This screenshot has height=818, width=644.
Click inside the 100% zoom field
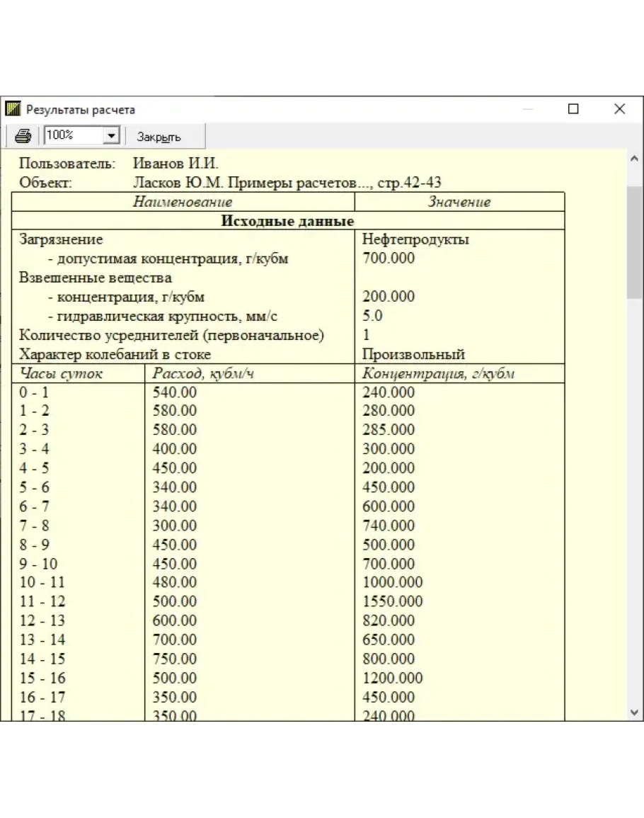coord(73,136)
